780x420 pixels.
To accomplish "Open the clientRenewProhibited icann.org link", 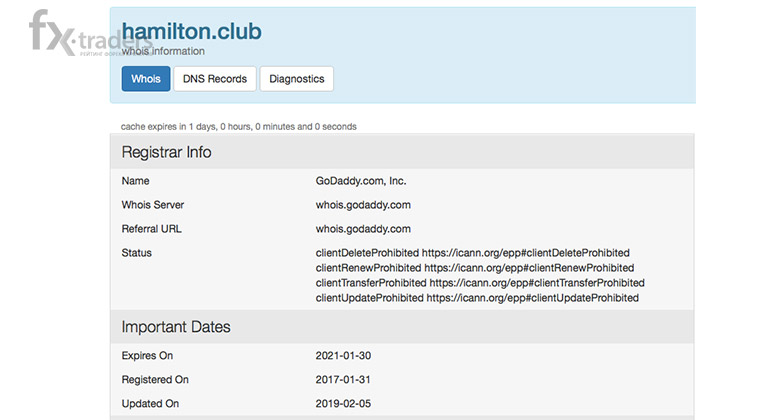I will 529,268.
